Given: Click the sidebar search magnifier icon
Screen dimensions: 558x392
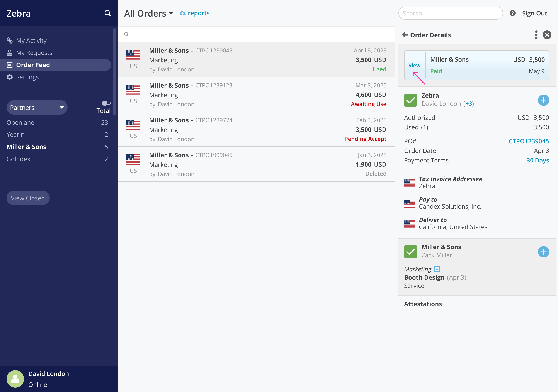Looking at the screenshot, I should [107, 13].
